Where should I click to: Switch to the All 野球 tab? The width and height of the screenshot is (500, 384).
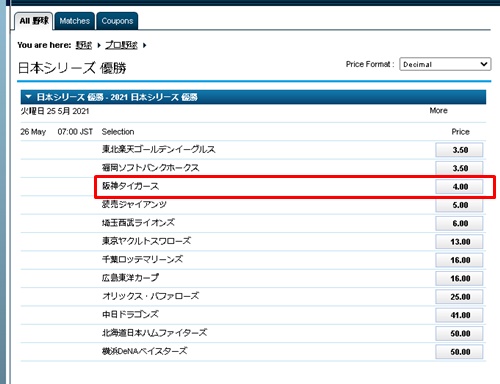[x=34, y=21]
